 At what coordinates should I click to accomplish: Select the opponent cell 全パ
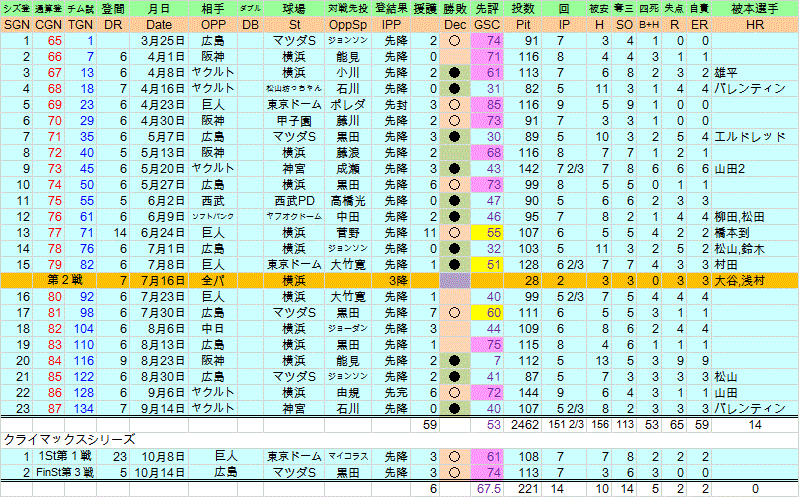pos(213,281)
